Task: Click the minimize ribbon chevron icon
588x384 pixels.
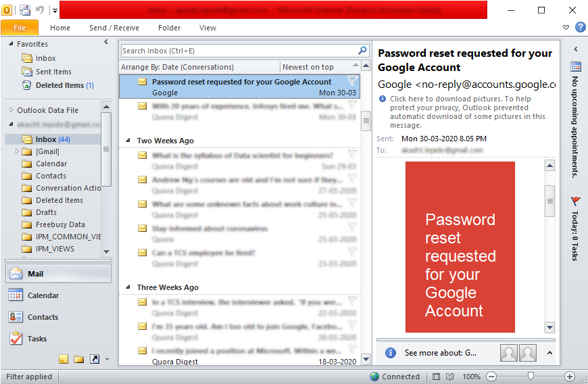Action: click(566, 27)
